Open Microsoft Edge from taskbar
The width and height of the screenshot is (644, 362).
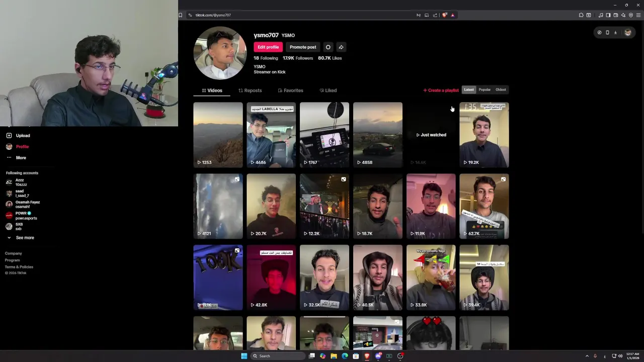click(x=345, y=356)
